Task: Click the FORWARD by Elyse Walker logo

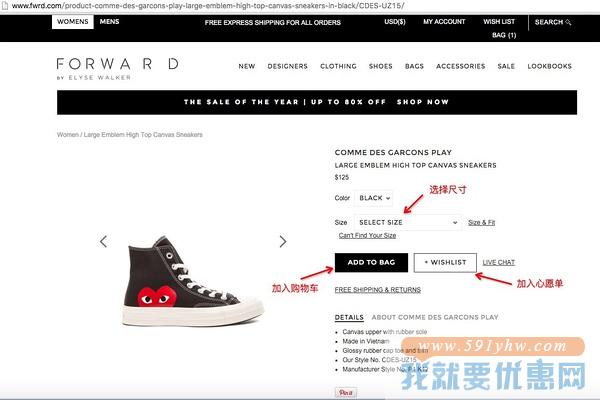Action: 117,69
